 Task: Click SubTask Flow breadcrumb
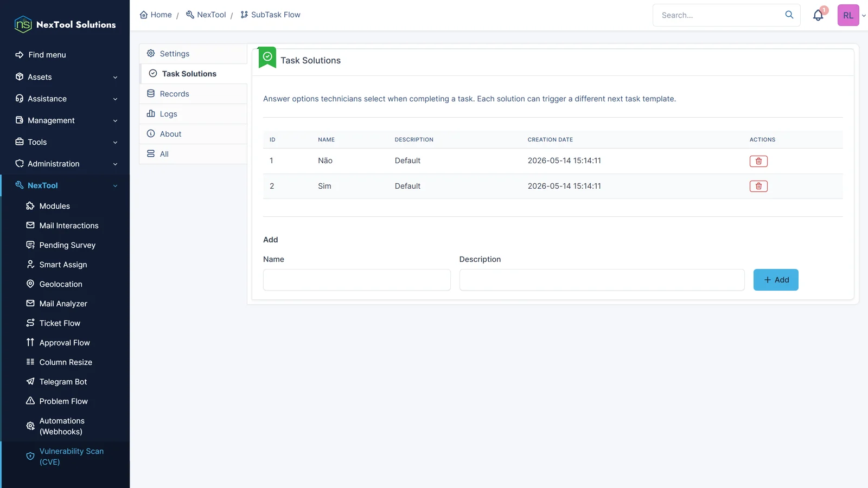pos(270,15)
